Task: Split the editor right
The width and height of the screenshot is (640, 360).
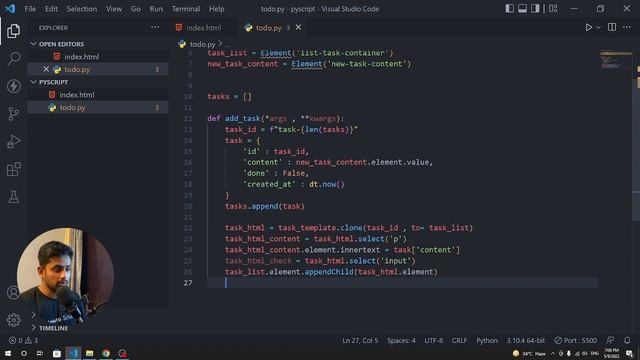Action: pos(612,27)
